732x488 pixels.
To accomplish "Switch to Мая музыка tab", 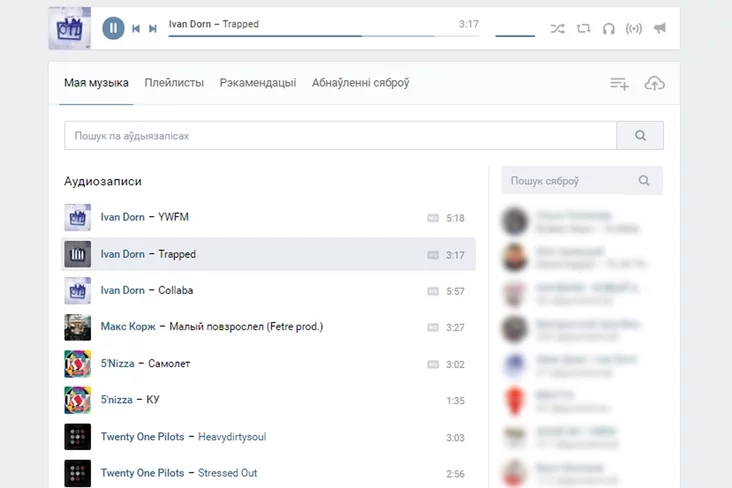I will click(96, 83).
